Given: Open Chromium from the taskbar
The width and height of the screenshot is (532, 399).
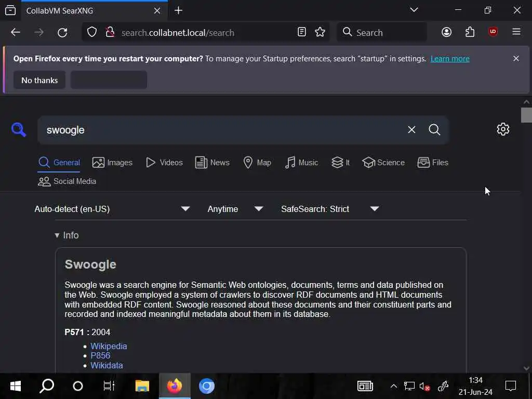Looking at the screenshot, I should 206,386.
